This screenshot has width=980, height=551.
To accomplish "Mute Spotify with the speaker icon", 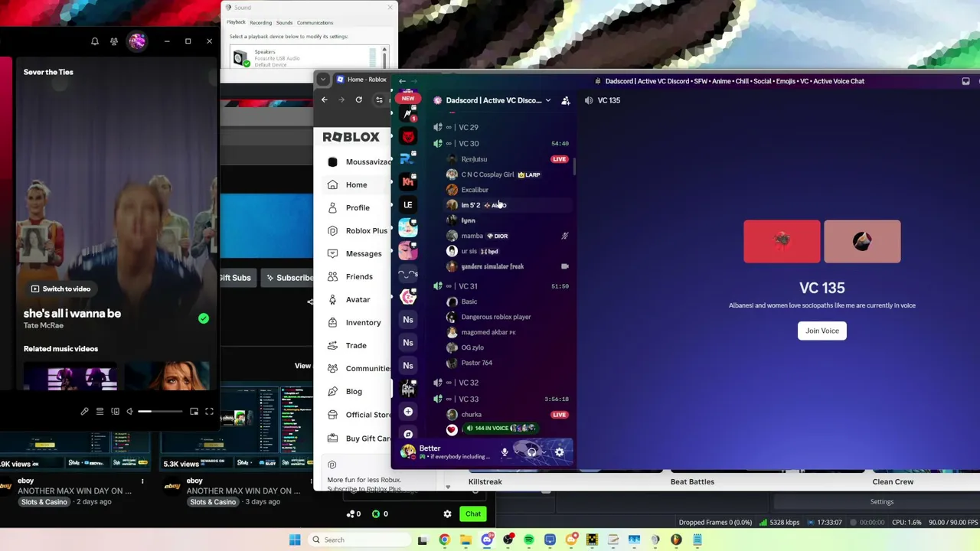I will [x=130, y=412].
